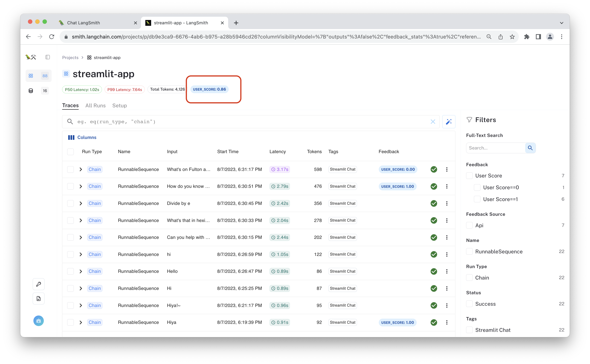Open Projects via grid icon in sidebar
Screen dimensions: 590x364
click(31, 76)
